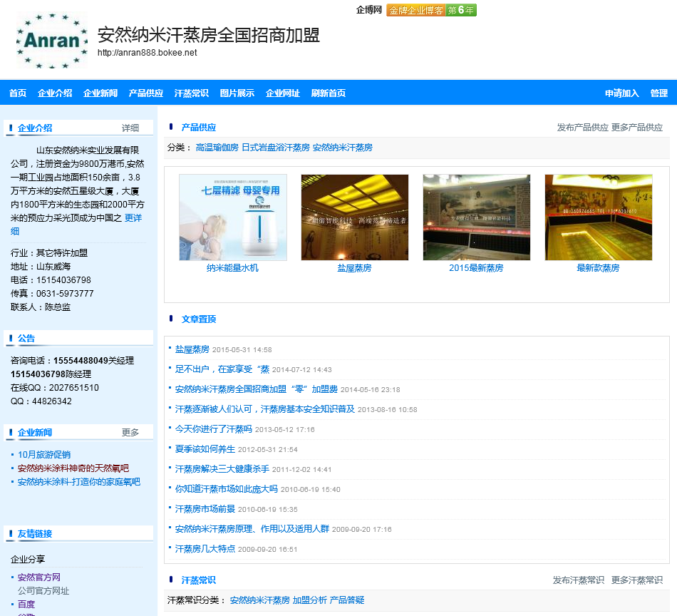Open article 汗蒸逐渐被人们认可

[264, 409]
